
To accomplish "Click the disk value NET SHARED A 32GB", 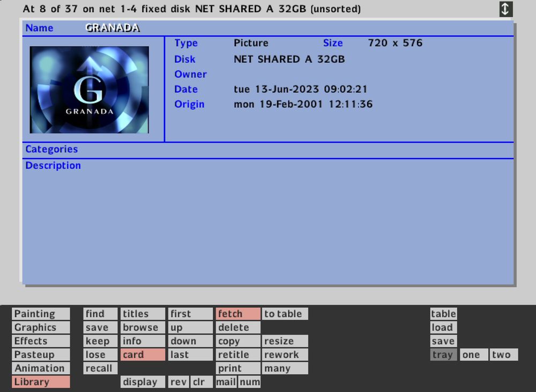I will pyautogui.click(x=289, y=59).
